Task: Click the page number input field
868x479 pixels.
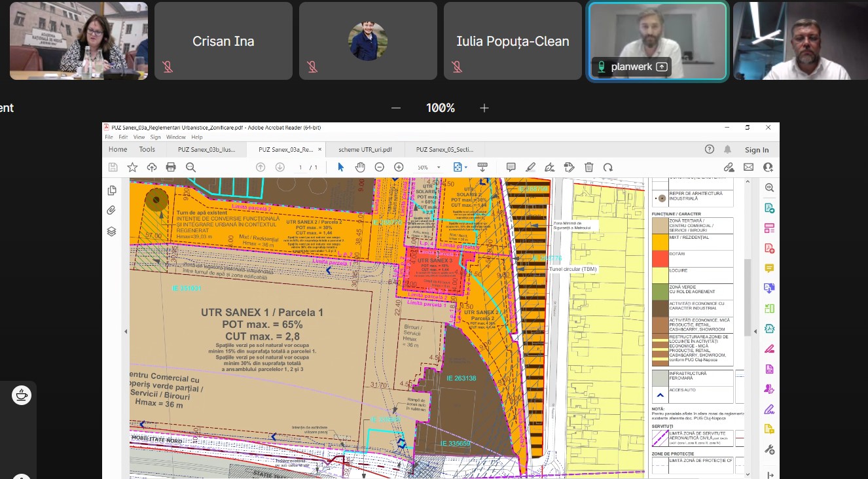Action: click(300, 168)
